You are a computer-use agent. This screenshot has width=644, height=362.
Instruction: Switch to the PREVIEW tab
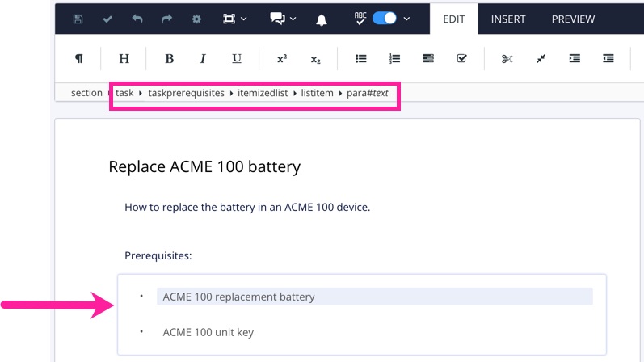click(x=573, y=19)
